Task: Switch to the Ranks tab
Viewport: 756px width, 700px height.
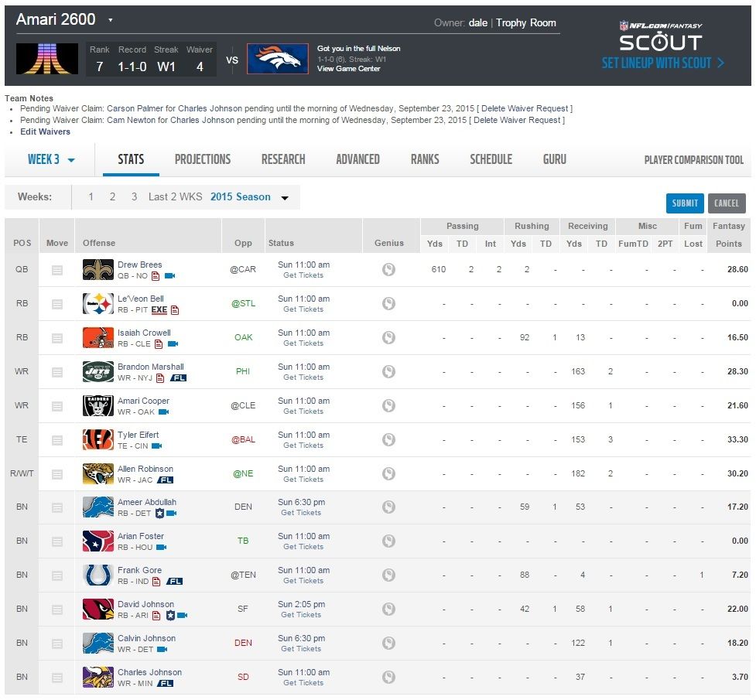Action: click(425, 159)
